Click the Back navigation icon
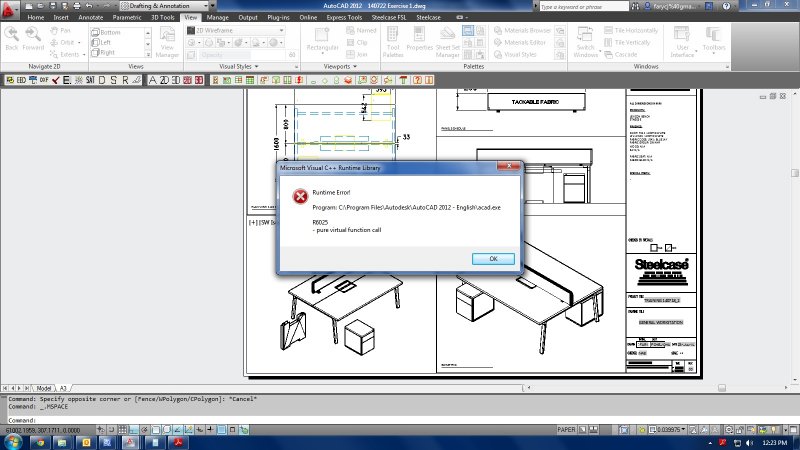 click(x=11, y=38)
